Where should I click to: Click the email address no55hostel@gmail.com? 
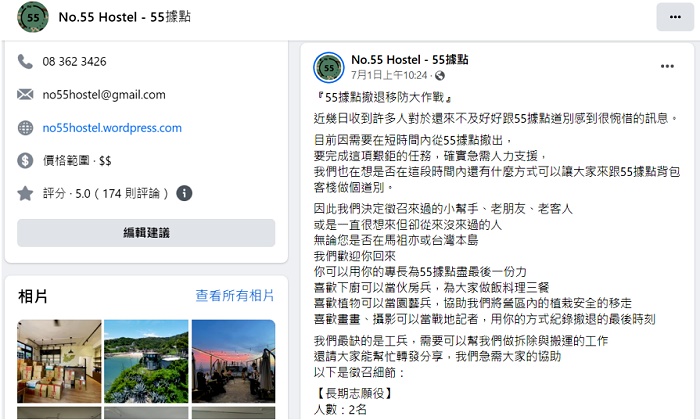click(x=104, y=95)
